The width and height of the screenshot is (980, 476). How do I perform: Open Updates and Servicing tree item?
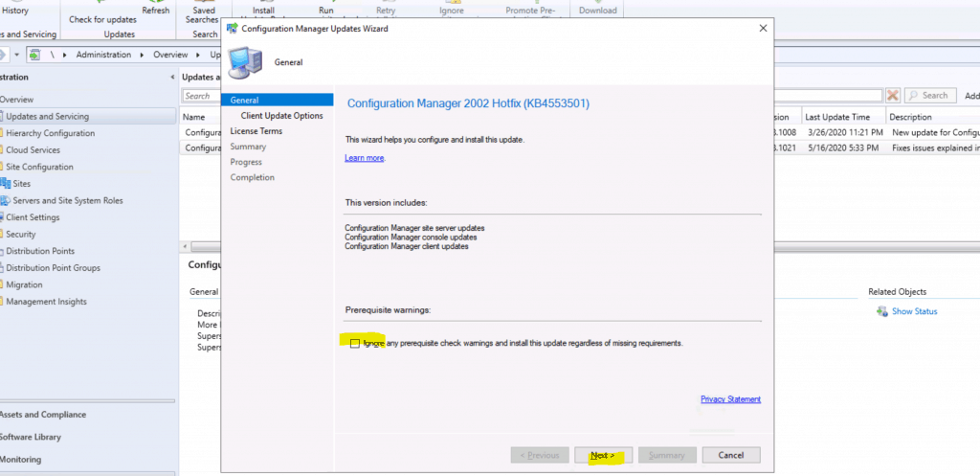click(x=48, y=116)
